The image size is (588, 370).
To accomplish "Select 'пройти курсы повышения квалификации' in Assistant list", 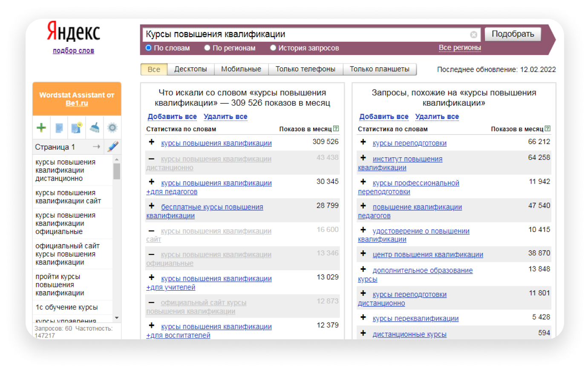I will pos(73,285).
